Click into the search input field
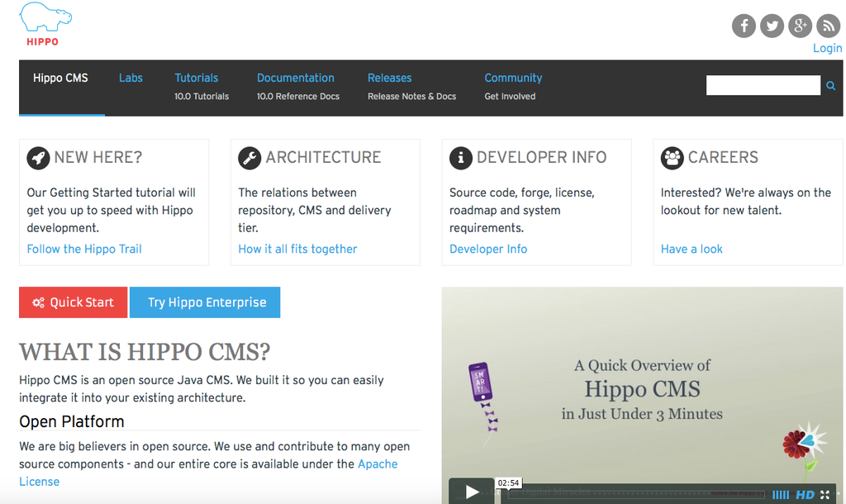The height and width of the screenshot is (504, 846). coord(763,86)
